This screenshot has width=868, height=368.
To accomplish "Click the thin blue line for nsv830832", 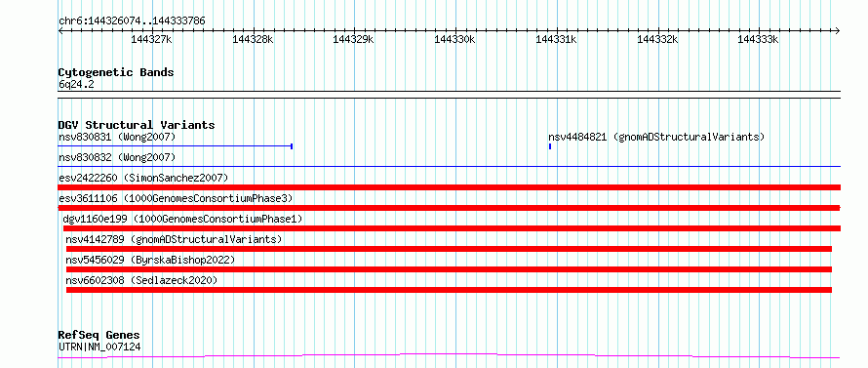I will [450, 166].
